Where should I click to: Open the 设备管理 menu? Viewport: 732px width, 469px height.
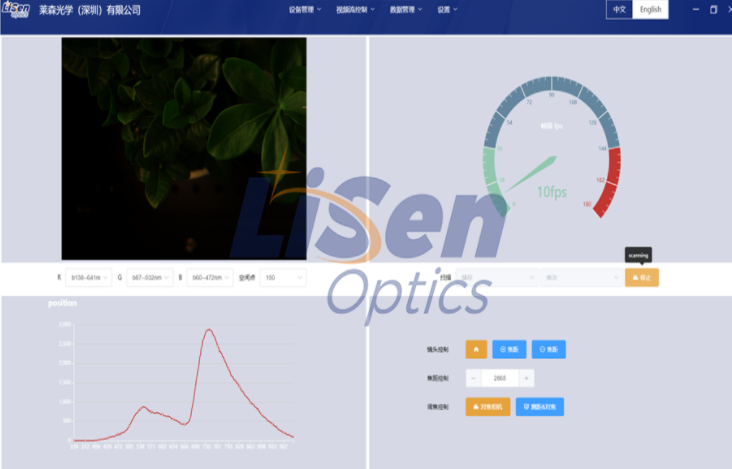click(x=309, y=9)
